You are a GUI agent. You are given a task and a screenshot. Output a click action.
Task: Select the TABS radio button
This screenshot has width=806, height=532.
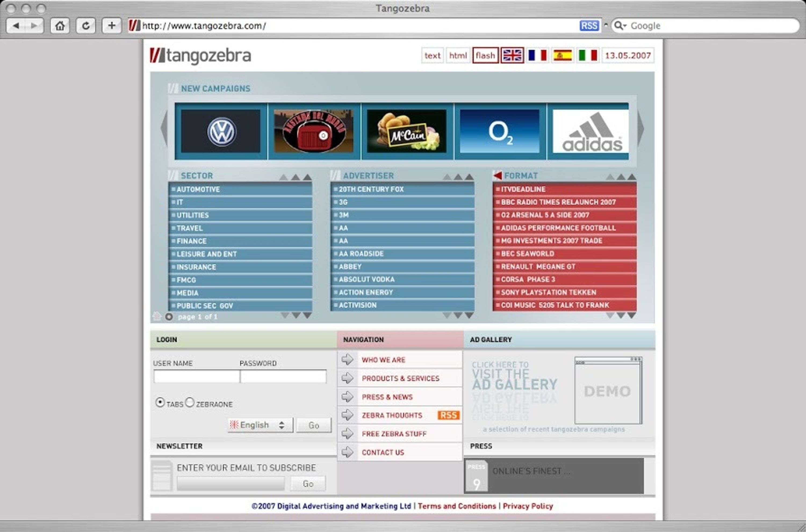[160, 402]
